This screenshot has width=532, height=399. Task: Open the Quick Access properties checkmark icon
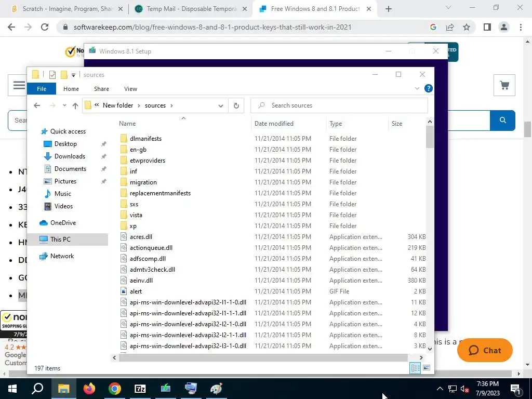click(52, 75)
